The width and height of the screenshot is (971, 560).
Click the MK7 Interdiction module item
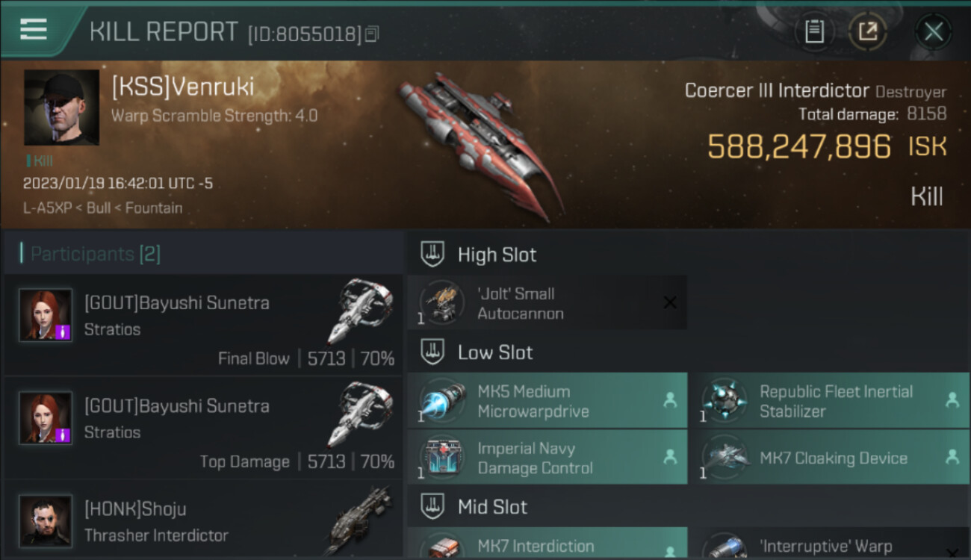(x=547, y=544)
